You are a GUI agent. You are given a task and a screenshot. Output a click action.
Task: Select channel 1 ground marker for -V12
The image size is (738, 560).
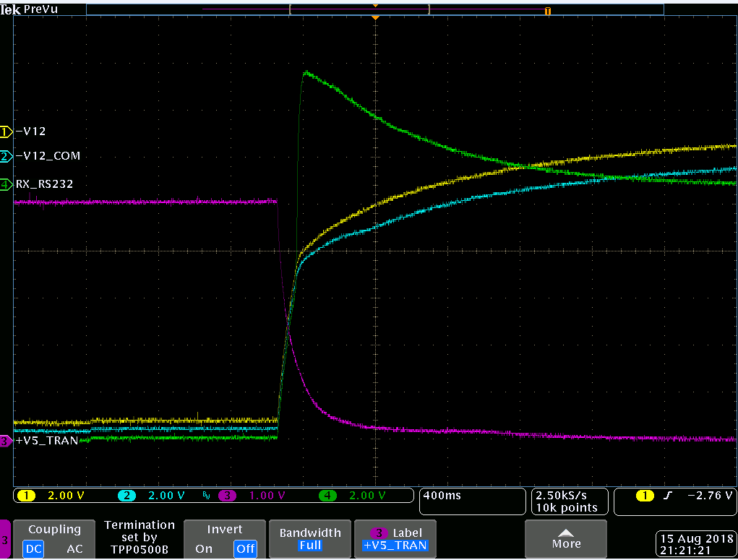(x=6, y=132)
